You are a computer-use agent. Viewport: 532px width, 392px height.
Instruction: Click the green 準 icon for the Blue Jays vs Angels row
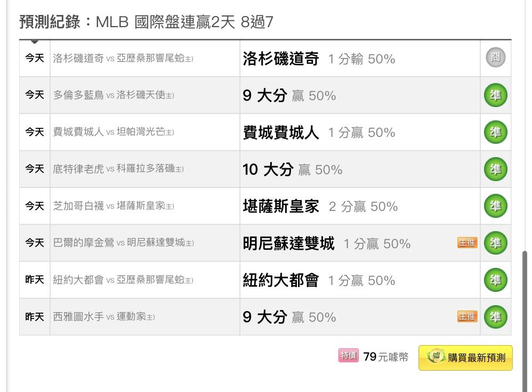495,95
